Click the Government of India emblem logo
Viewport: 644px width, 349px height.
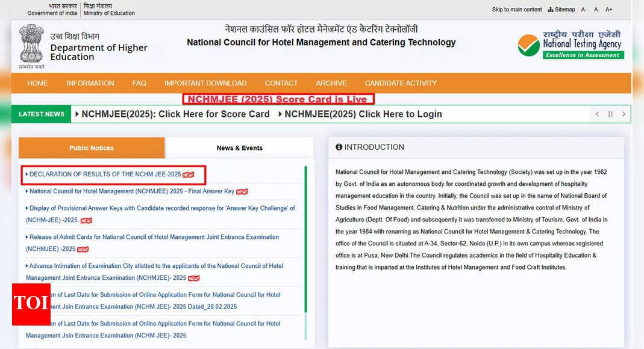pyautogui.click(x=31, y=46)
